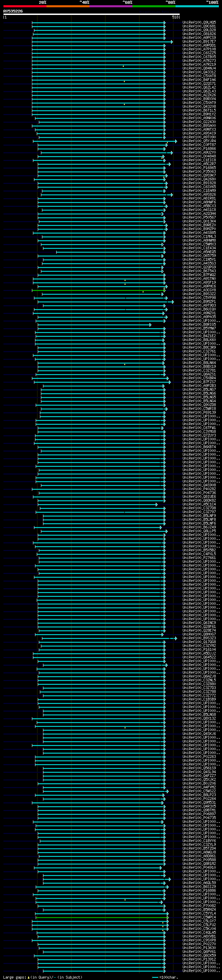
Task: Open hit UniRef100_O81826
Action: click(x=199, y=34)
